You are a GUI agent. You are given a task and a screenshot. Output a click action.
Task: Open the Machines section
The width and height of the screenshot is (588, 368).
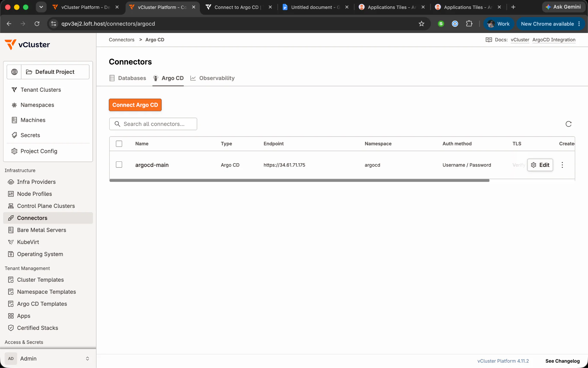pyautogui.click(x=33, y=120)
